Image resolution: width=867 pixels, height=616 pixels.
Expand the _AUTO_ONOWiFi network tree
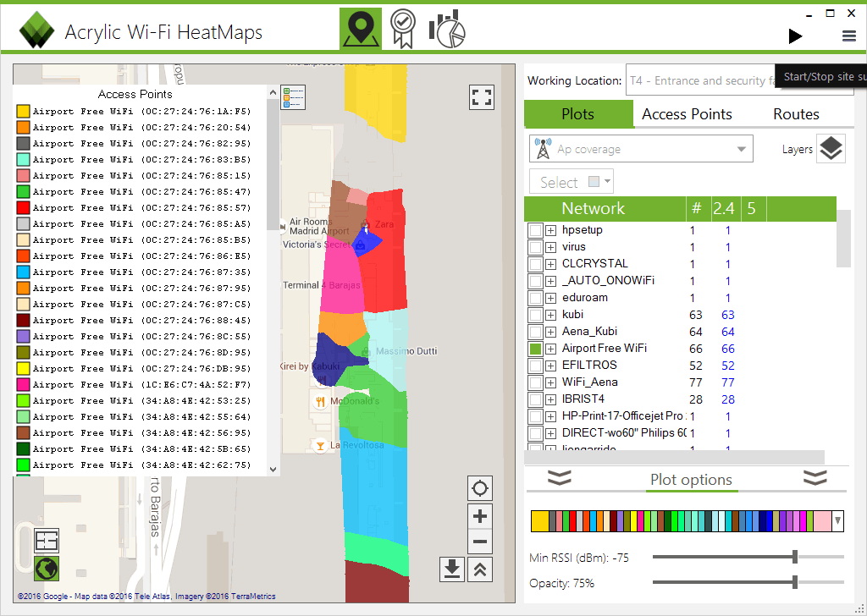click(x=550, y=281)
